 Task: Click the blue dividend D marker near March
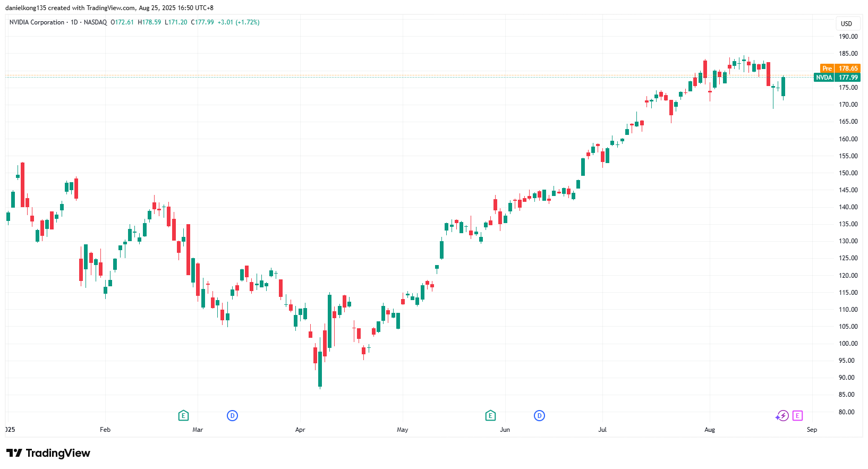(232, 415)
